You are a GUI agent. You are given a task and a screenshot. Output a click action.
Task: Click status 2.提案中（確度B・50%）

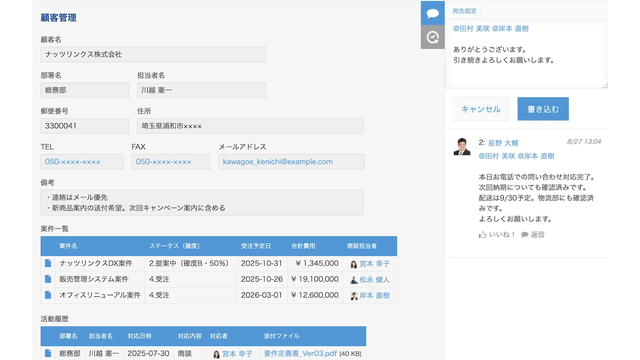click(189, 263)
